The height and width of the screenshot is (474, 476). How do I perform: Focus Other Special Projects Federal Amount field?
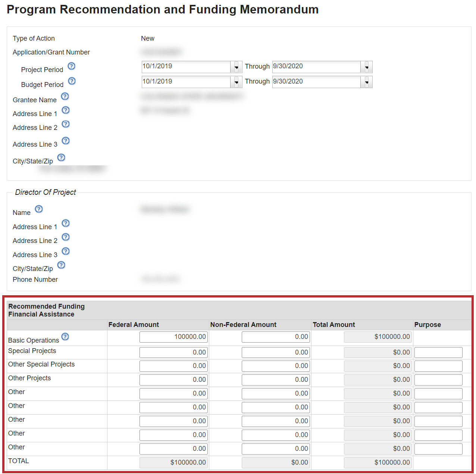tap(173, 366)
